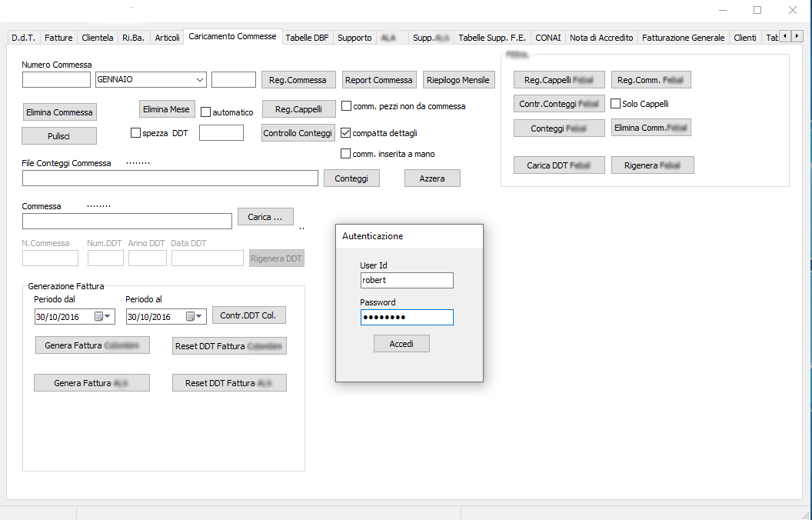Switch to Fatturazione Generale tab

click(x=683, y=38)
